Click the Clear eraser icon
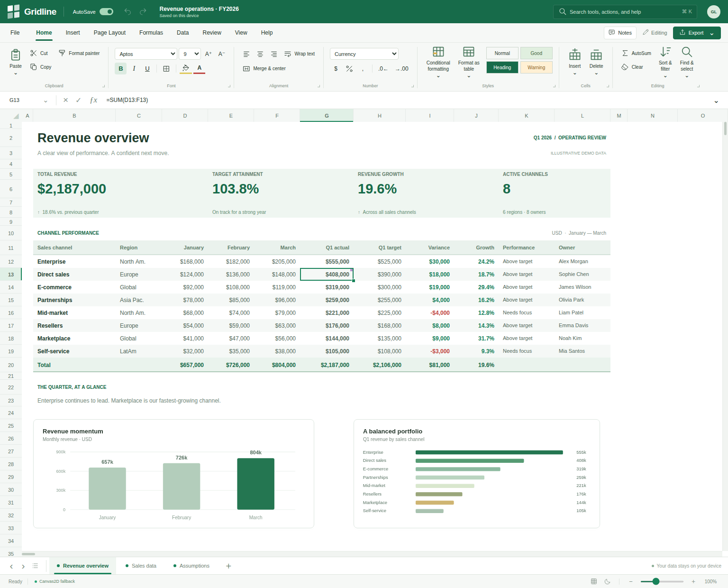 625,67
